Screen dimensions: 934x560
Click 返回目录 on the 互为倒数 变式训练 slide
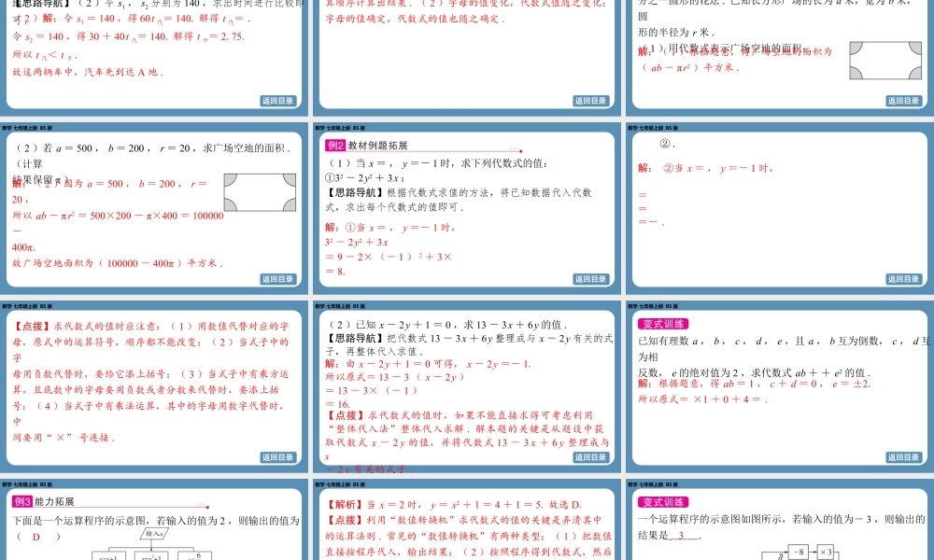903,457
